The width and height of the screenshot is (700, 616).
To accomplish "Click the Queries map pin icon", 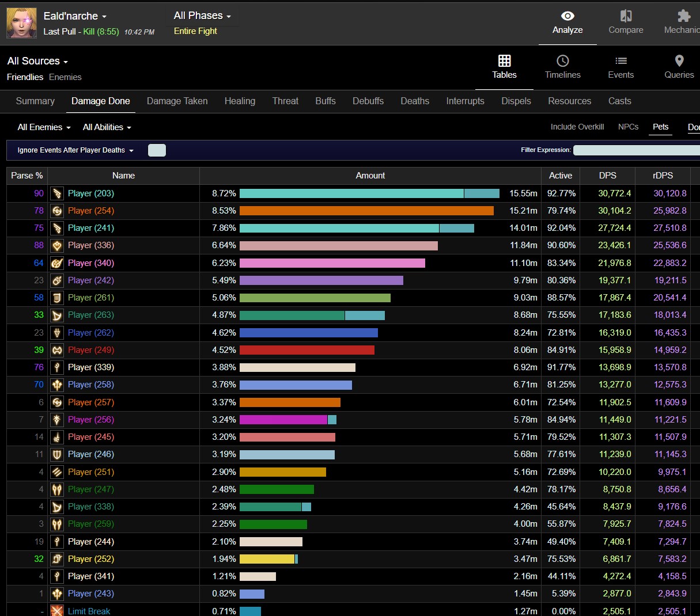I will (x=679, y=60).
